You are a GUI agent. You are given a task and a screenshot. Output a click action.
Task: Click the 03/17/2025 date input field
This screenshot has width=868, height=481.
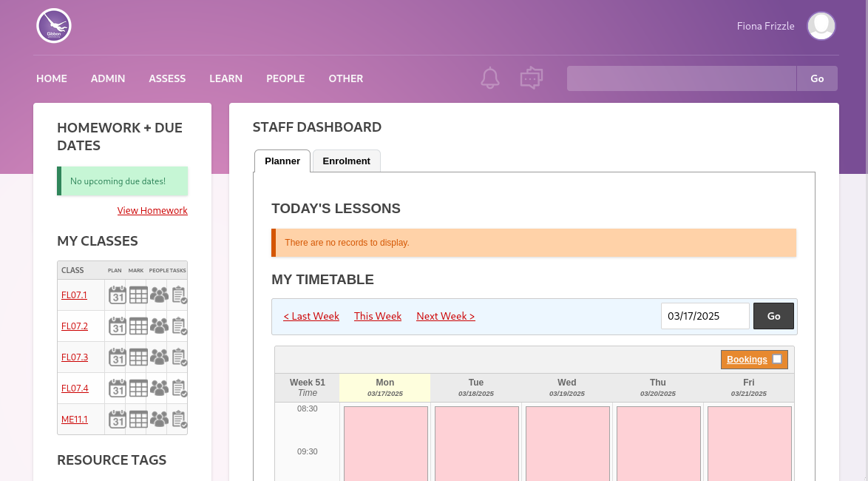point(705,315)
